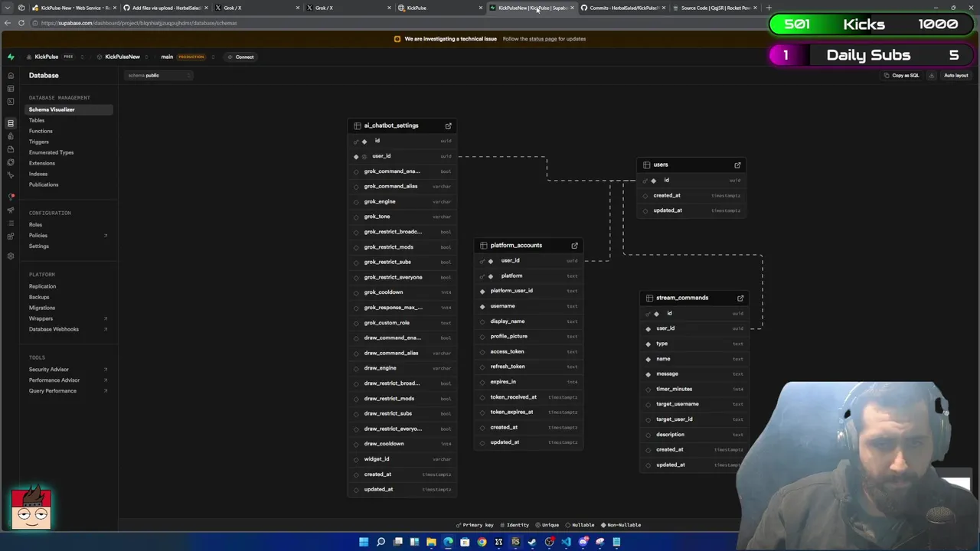
Task: Click refresh_token column in platform_accounts
Action: click(x=529, y=367)
